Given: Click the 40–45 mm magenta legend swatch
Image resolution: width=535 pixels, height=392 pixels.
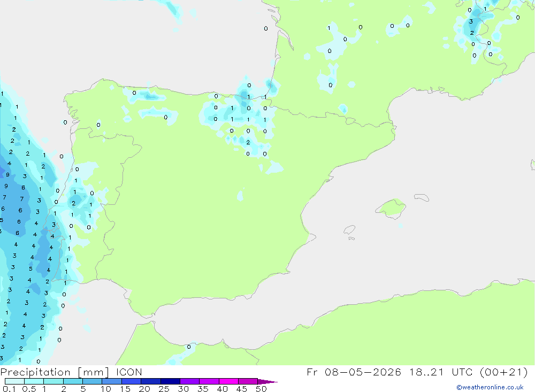Looking at the screenshot, I should point(228,381).
